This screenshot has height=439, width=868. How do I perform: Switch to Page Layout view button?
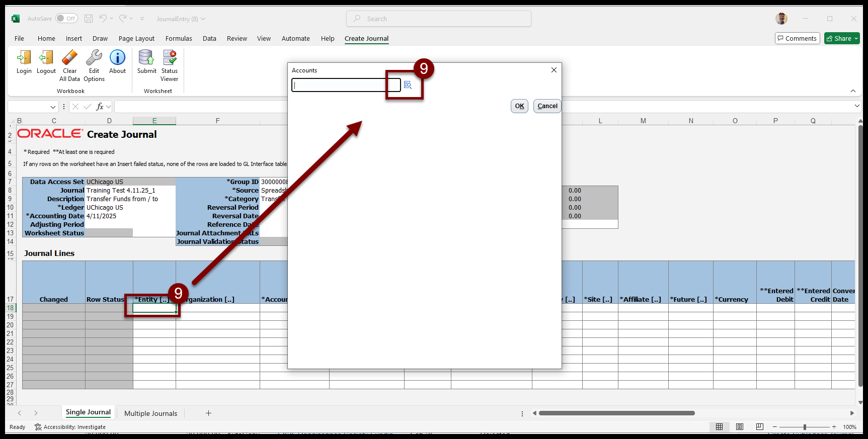tap(739, 427)
